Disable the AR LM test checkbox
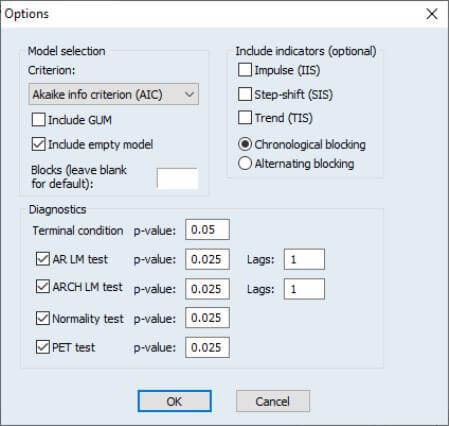 coord(43,259)
